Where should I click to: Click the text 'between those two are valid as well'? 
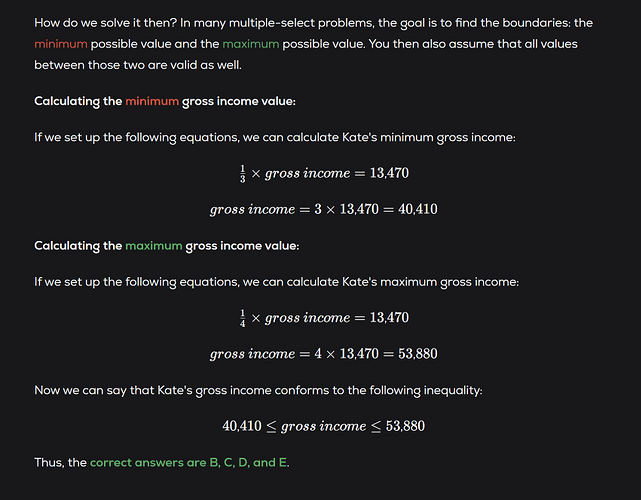(138, 65)
